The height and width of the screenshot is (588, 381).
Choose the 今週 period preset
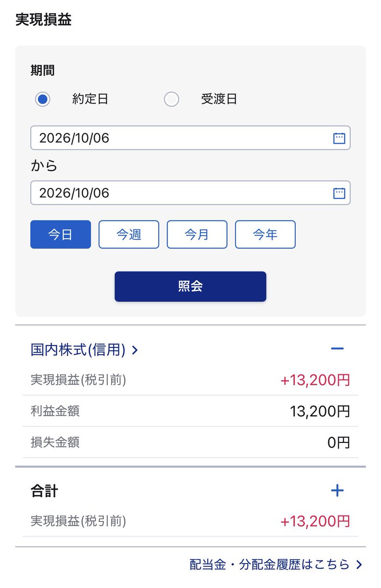point(129,235)
